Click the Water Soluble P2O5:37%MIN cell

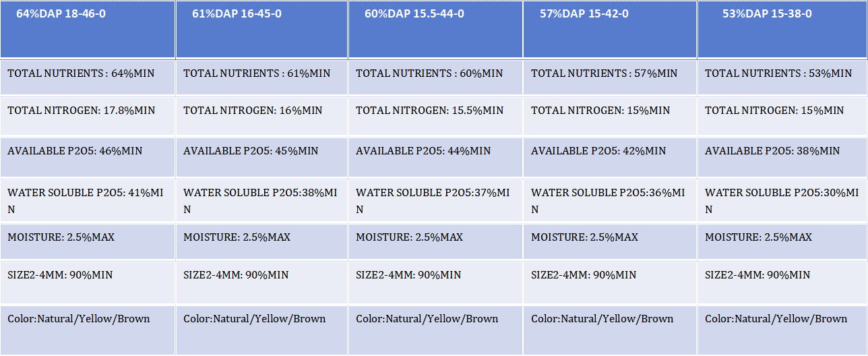435,200
